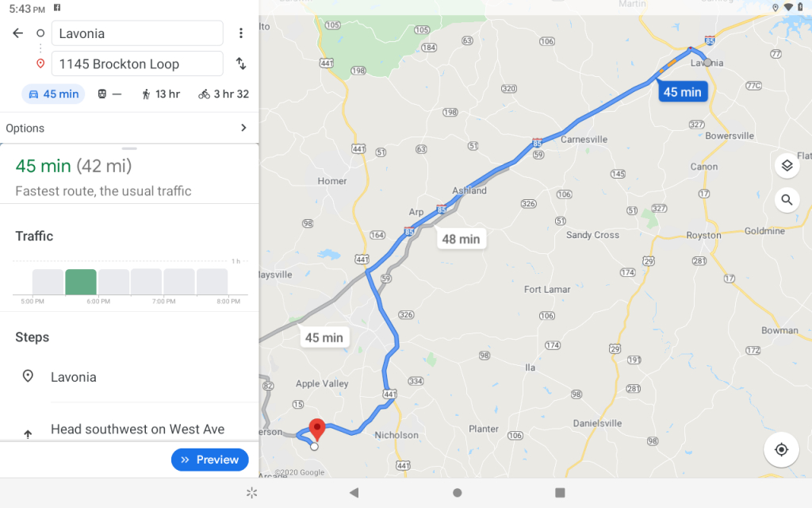
Task: Tap the red destination pin on map
Action: [317, 429]
